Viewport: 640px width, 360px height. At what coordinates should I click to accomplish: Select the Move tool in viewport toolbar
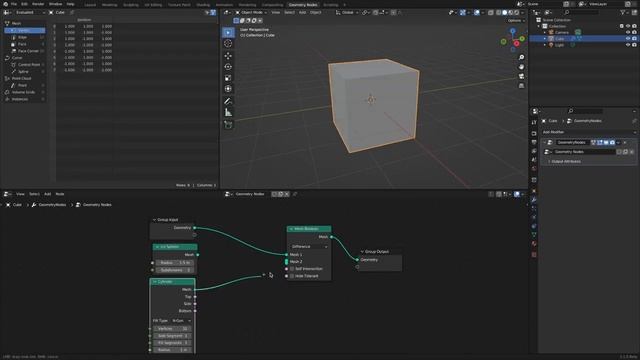click(x=228, y=56)
